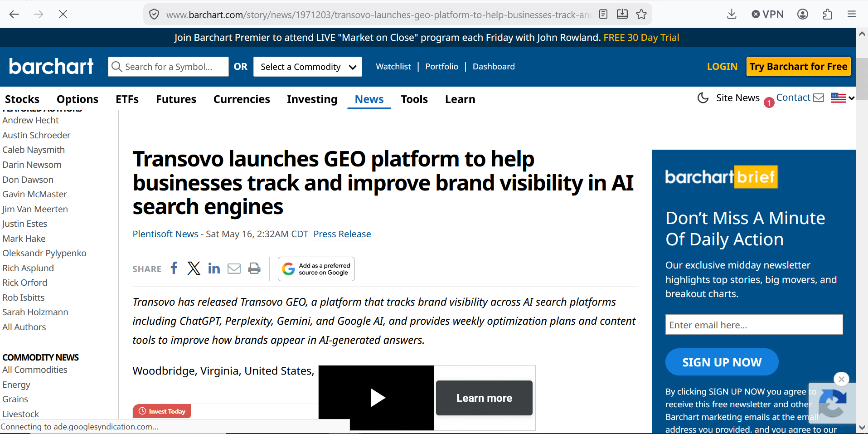Screen dimensions: 868x434
Task: Open the Tools menu
Action: pos(414,99)
